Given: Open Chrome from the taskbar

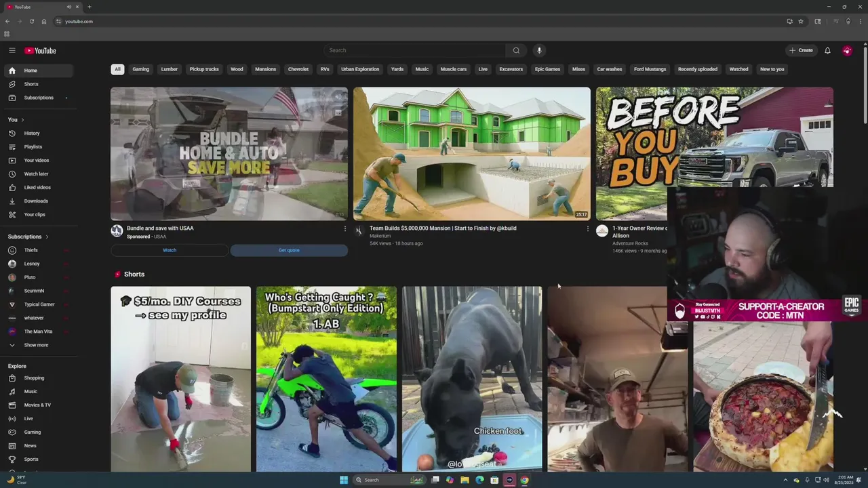Looking at the screenshot, I should coord(524,480).
